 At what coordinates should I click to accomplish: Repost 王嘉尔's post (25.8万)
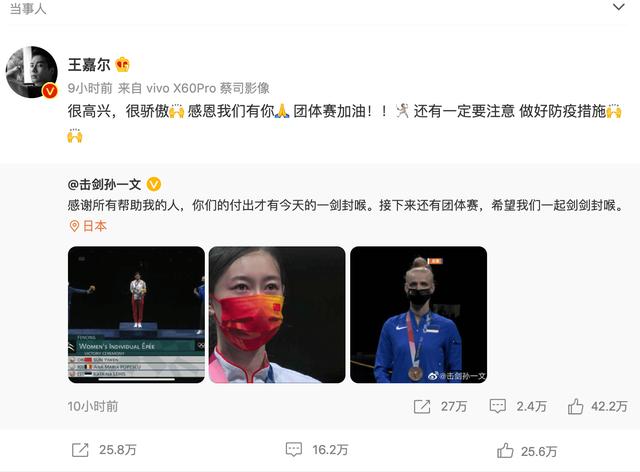(x=104, y=450)
